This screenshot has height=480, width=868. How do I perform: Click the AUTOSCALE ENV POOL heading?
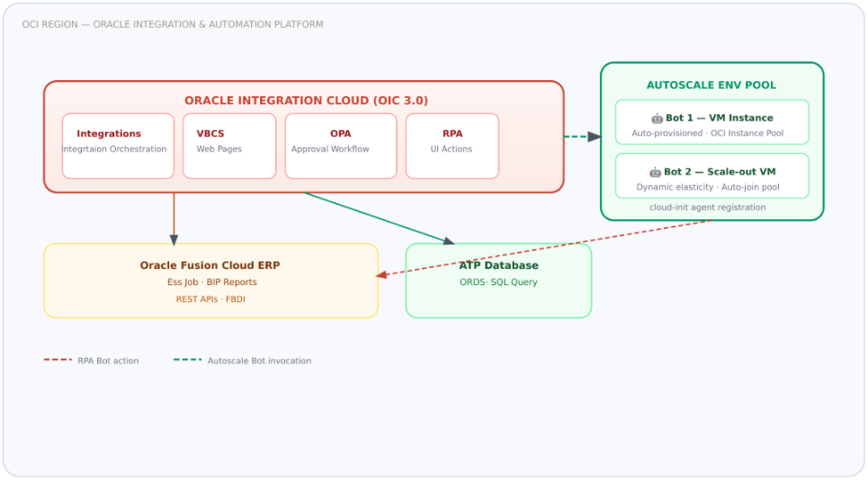click(x=711, y=85)
